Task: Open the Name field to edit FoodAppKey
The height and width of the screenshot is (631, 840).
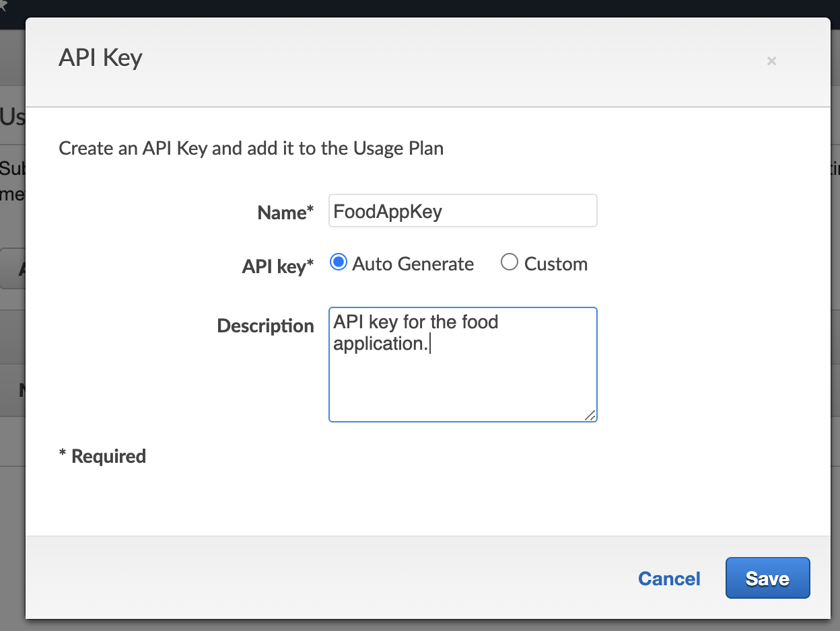Action: pyautogui.click(x=462, y=211)
